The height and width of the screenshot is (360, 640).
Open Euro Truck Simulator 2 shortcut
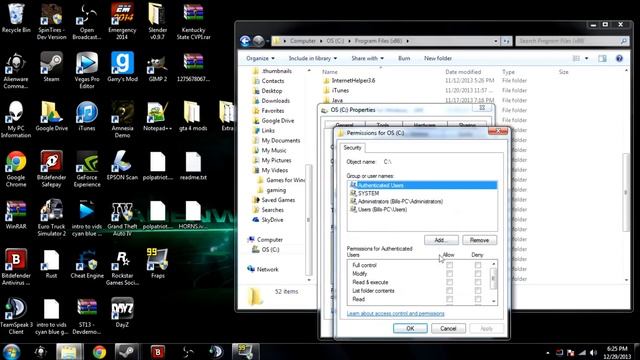[51, 218]
